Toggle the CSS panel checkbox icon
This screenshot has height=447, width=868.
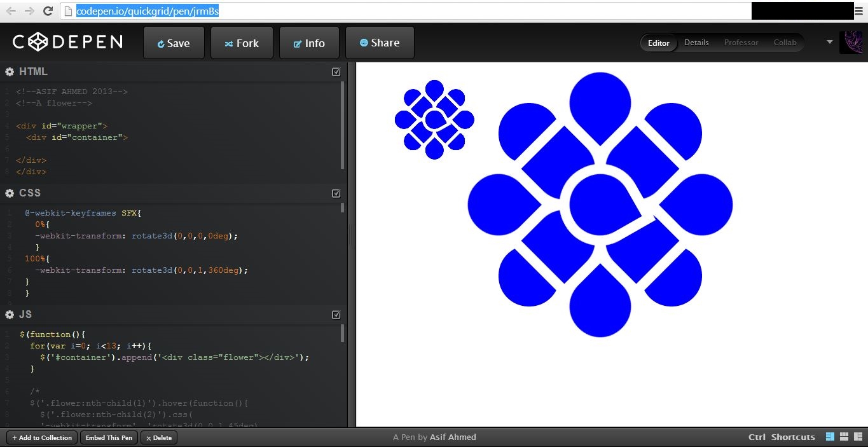point(336,193)
